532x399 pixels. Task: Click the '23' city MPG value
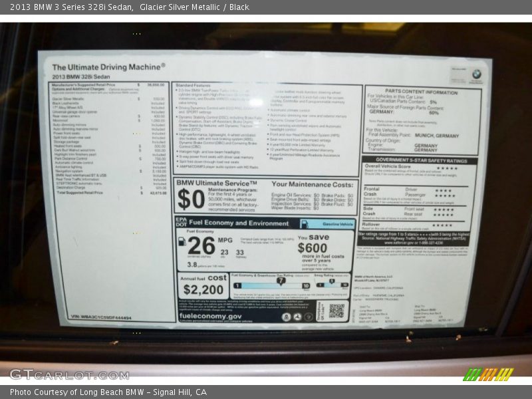coord(224,253)
